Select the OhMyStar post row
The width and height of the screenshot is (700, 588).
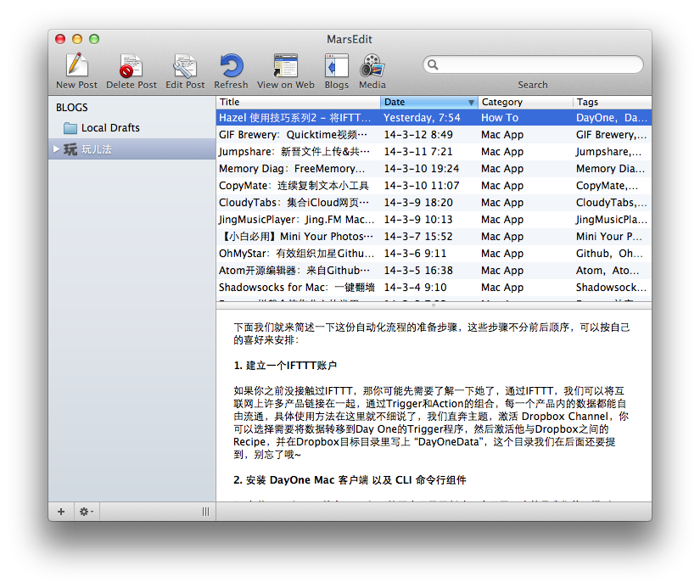pos(434,254)
